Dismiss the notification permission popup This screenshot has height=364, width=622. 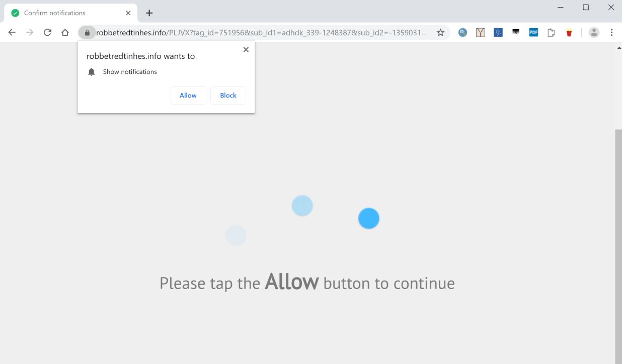[246, 49]
